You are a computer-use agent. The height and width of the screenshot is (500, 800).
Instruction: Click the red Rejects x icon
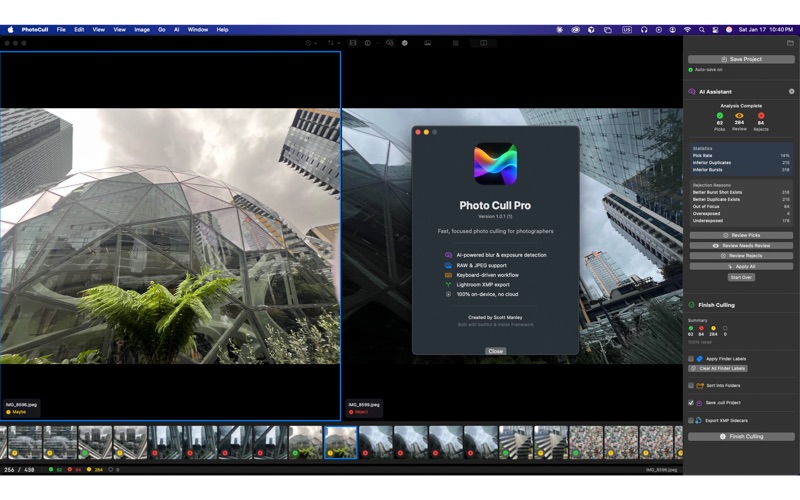click(761, 116)
